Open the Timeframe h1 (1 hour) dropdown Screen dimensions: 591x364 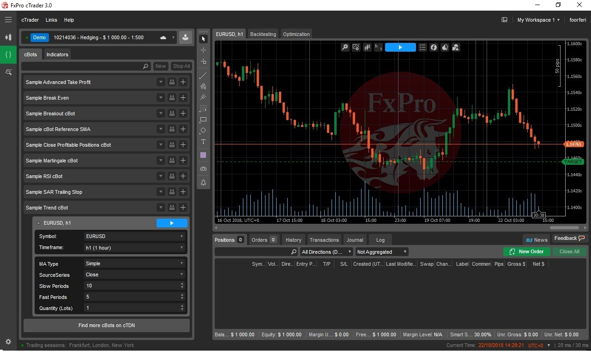(x=135, y=248)
